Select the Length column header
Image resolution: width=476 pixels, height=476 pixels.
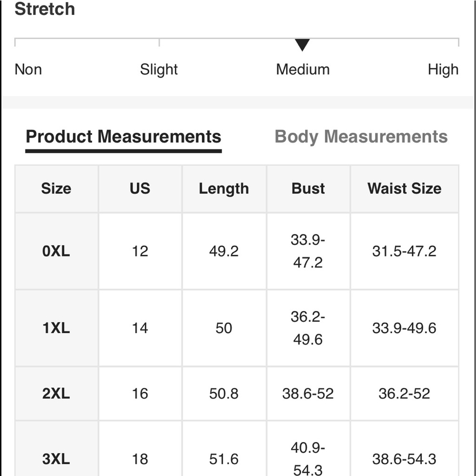(x=224, y=188)
